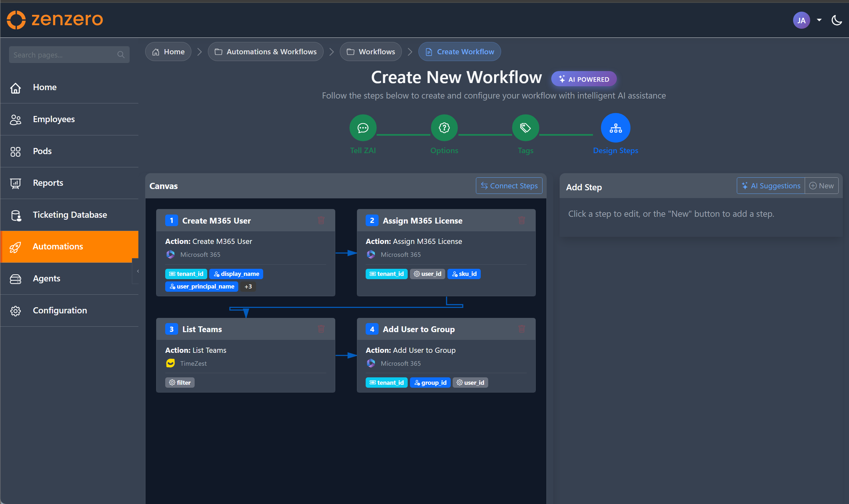Delete the Assign M365 License step

click(x=521, y=220)
